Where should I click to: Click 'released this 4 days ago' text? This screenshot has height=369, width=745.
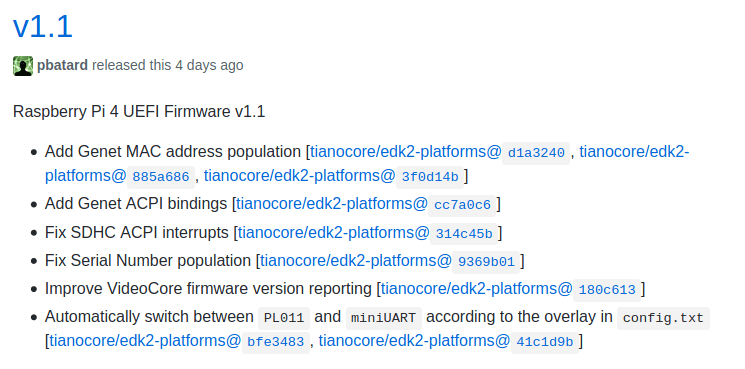click(168, 65)
